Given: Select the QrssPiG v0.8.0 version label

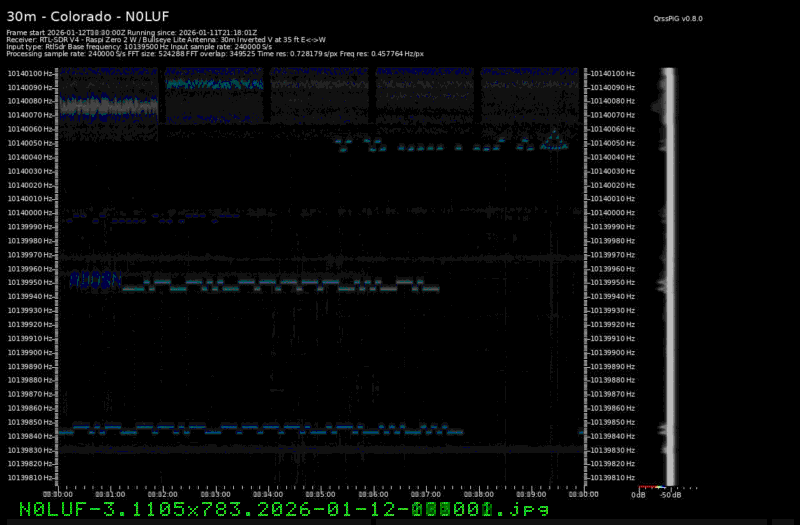Looking at the screenshot, I should pyautogui.click(x=676, y=17).
